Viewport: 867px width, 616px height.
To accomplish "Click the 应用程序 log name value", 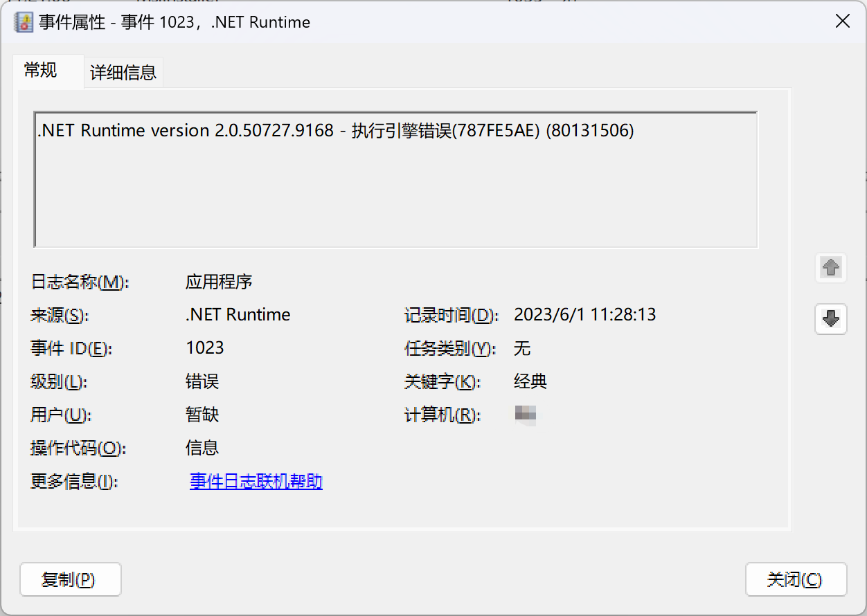I will coord(219,282).
